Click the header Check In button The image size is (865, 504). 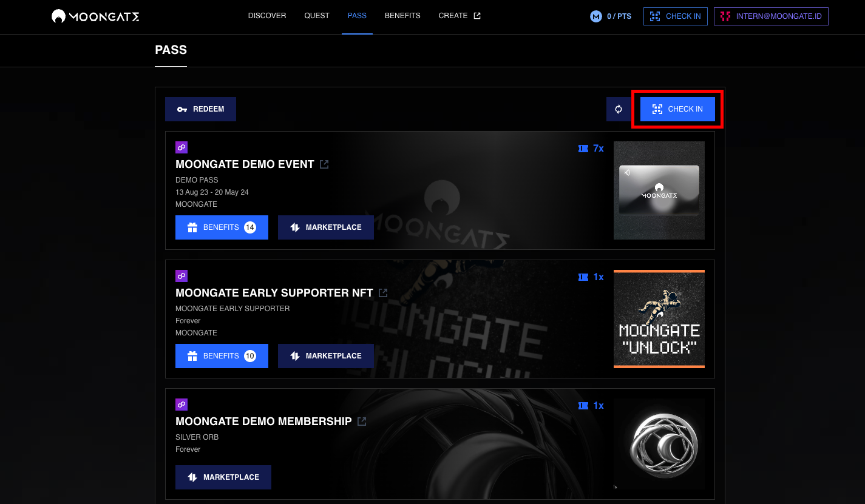[x=675, y=16]
